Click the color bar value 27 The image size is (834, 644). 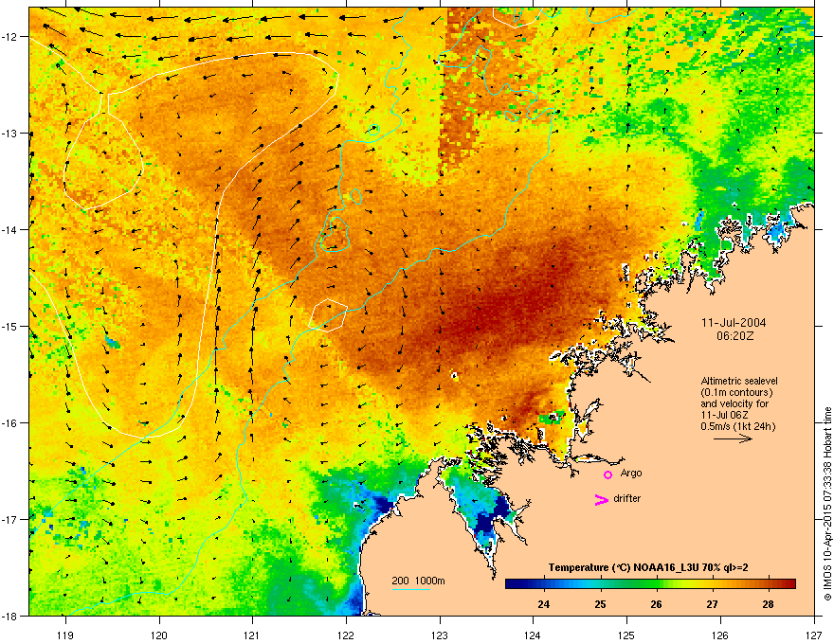pyautogui.click(x=712, y=604)
